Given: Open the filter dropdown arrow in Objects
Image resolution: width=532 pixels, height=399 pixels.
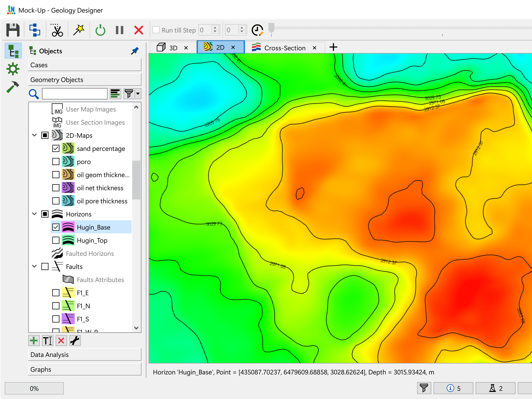Looking at the screenshot, I should (x=138, y=94).
